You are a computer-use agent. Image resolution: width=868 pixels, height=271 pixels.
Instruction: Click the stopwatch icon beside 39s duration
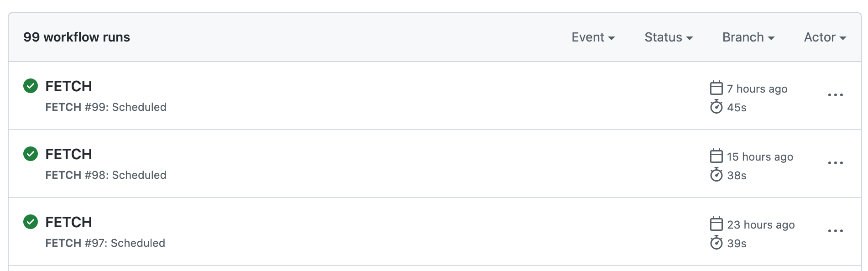click(716, 243)
